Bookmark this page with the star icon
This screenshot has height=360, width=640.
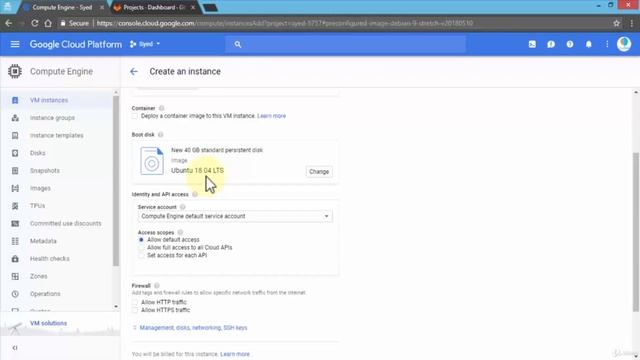[x=616, y=23]
